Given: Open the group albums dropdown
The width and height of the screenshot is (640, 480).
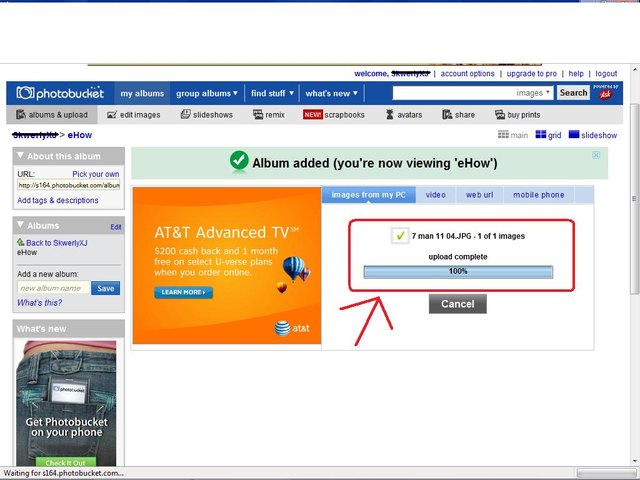Looking at the screenshot, I should pyautogui.click(x=207, y=93).
